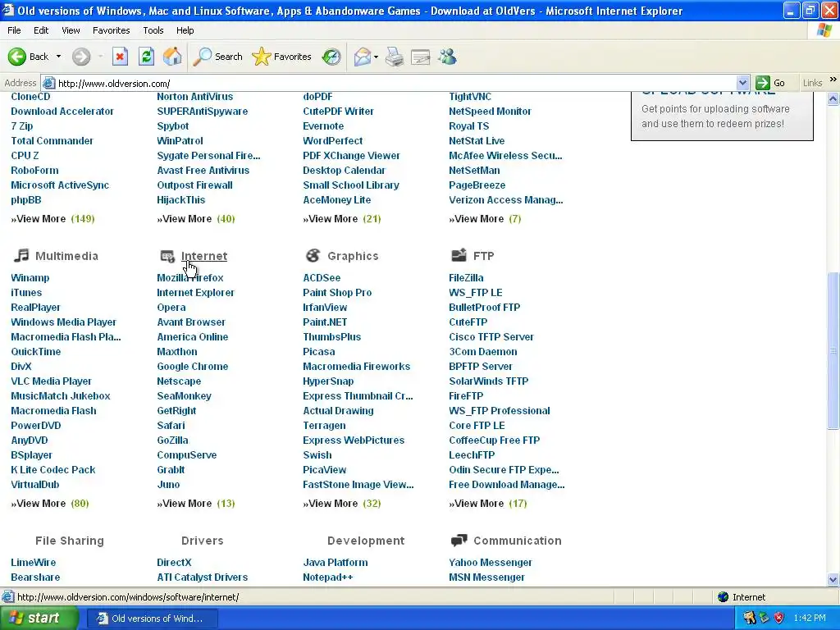Click the scrollbar down arrow
The height and width of the screenshot is (630, 840).
click(833, 579)
